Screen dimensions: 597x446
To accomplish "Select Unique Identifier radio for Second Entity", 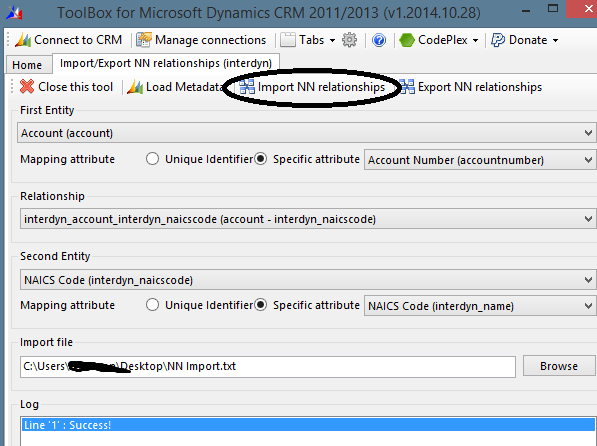I will pyautogui.click(x=152, y=305).
